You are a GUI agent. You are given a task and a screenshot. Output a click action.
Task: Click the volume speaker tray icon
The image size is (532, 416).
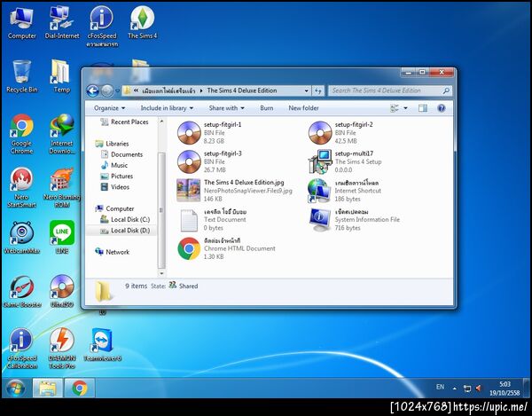[479, 389]
